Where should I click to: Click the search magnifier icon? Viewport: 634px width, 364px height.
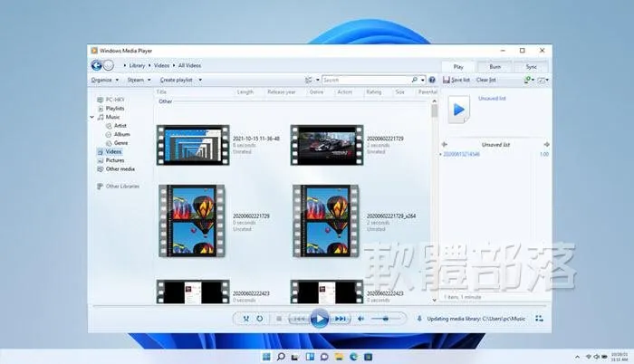pyautogui.click(x=415, y=80)
